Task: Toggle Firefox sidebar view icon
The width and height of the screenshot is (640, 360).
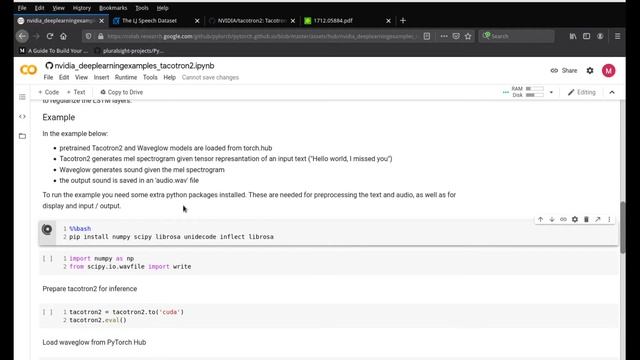Action: click(587, 36)
